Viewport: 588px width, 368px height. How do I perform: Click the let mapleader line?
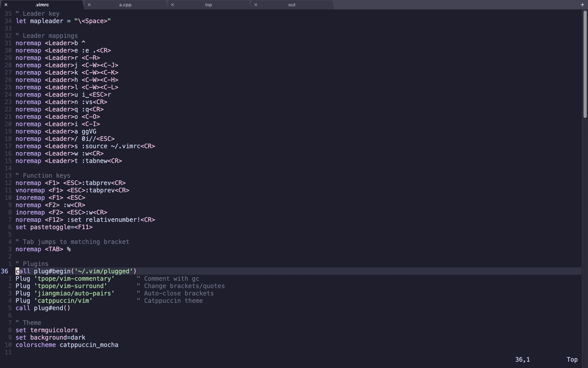[63, 21]
